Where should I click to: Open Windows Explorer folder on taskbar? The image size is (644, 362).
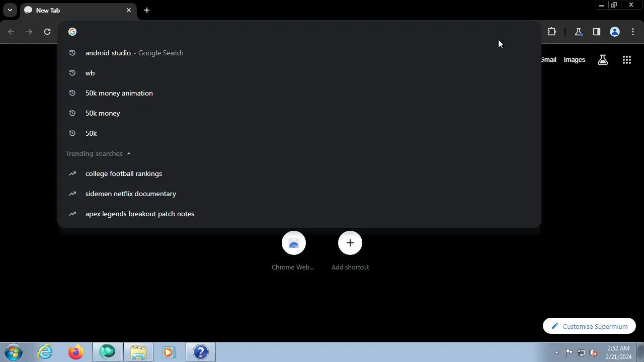tap(138, 352)
